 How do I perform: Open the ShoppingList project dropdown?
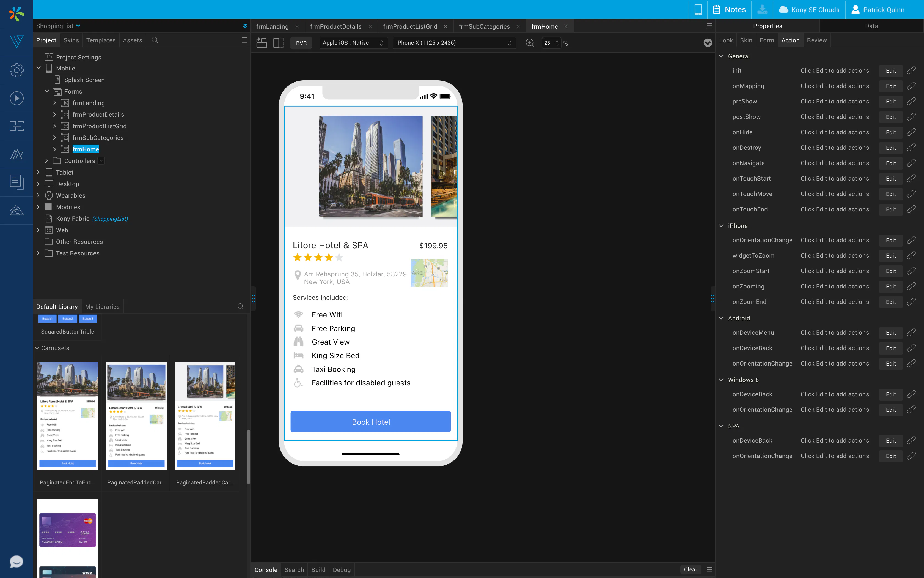(58, 26)
